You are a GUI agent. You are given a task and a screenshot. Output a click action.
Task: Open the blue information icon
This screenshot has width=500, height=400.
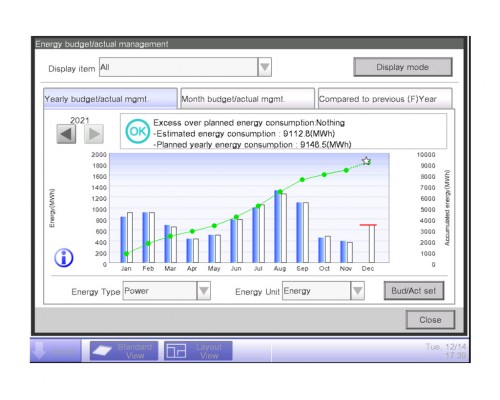coord(64,258)
